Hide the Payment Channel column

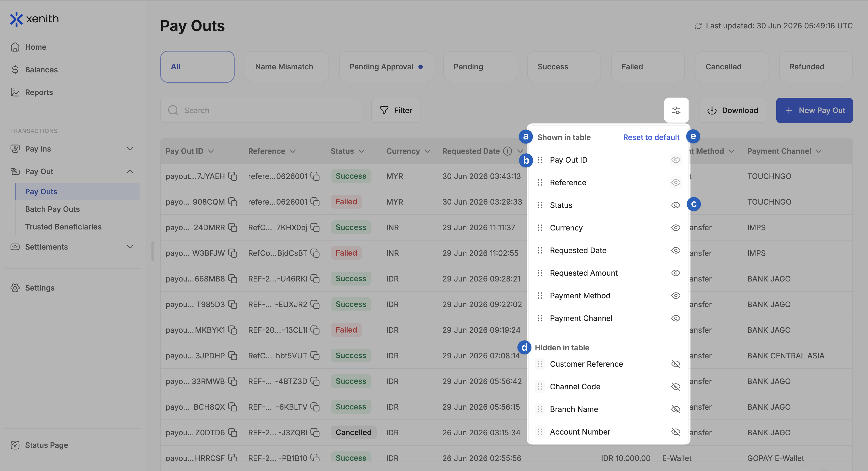pos(676,318)
